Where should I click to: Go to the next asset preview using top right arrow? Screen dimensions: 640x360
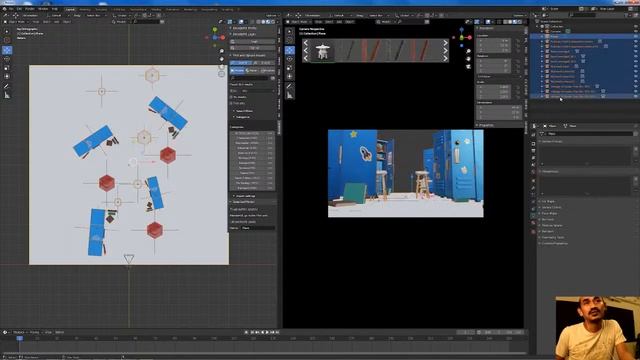coord(445,43)
